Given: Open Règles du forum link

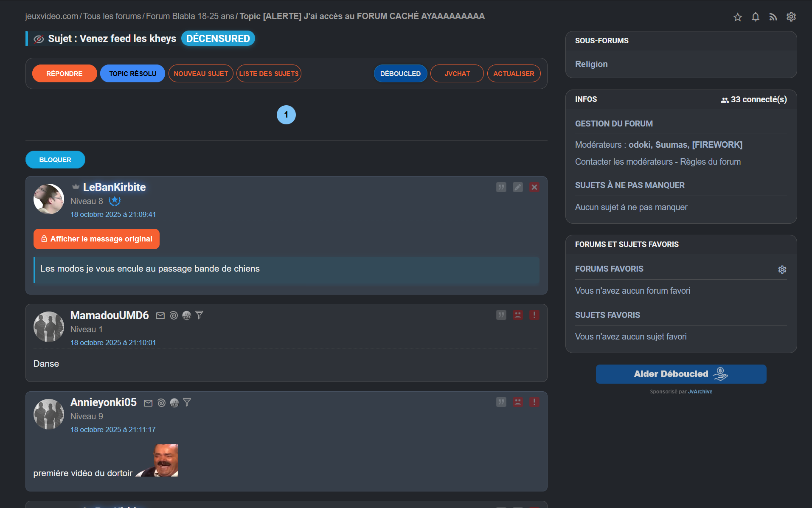Looking at the screenshot, I should pyautogui.click(x=711, y=162).
